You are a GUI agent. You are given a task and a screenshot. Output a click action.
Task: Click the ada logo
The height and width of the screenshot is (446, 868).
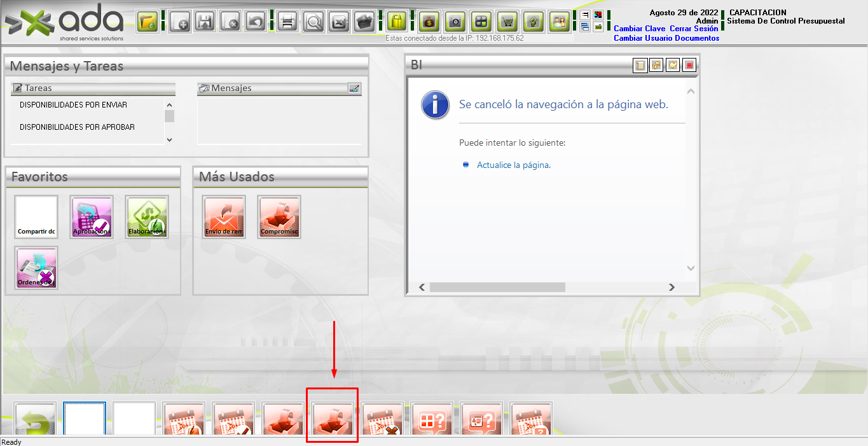pyautogui.click(x=65, y=22)
